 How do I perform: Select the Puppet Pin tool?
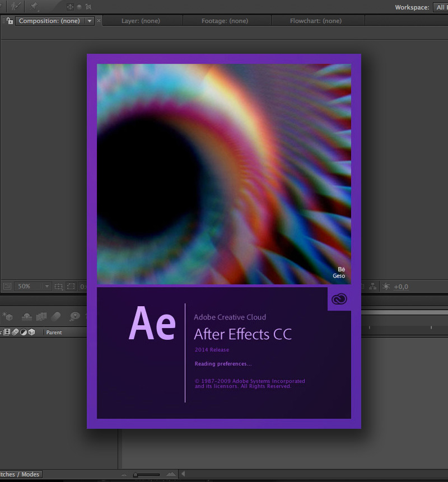(34, 7)
